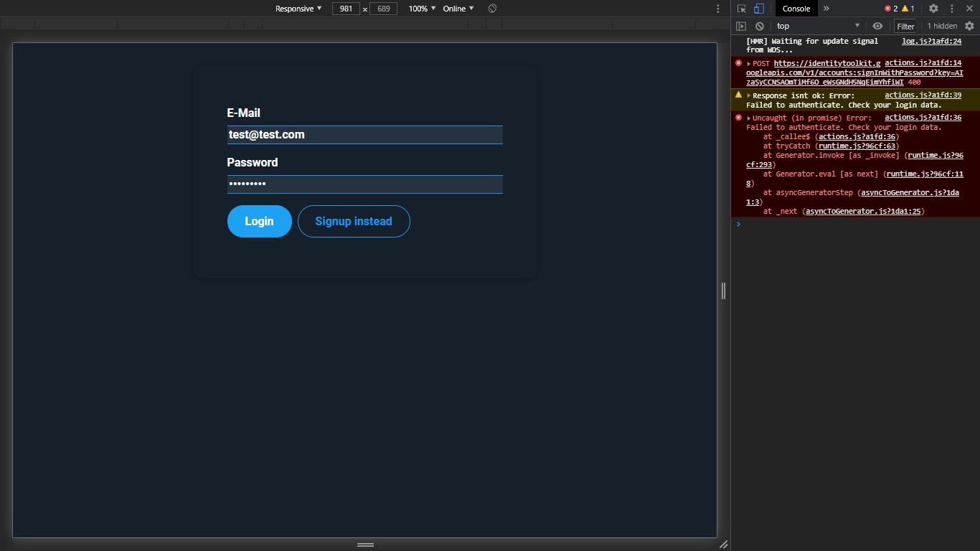This screenshot has width=980, height=551.
Task: Click the Login button
Action: pos(259,221)
